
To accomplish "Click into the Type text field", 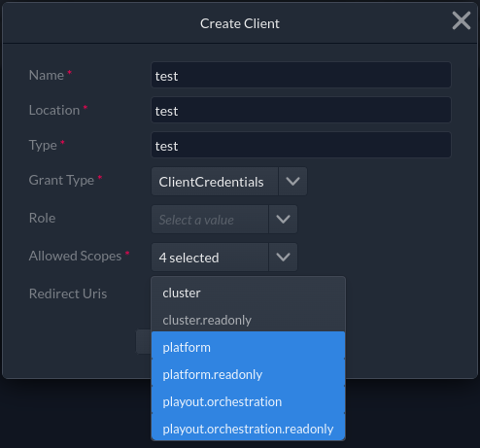I will tap(301, 145).
